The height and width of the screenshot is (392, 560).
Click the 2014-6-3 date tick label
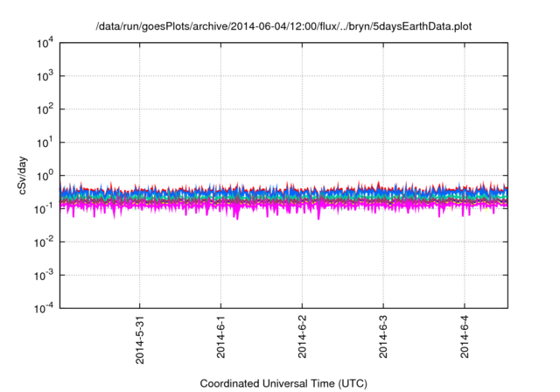[x=383, y=337]
